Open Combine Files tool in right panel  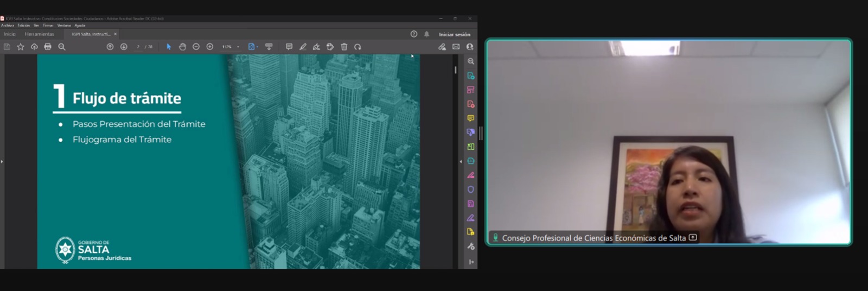coord(471,132)
